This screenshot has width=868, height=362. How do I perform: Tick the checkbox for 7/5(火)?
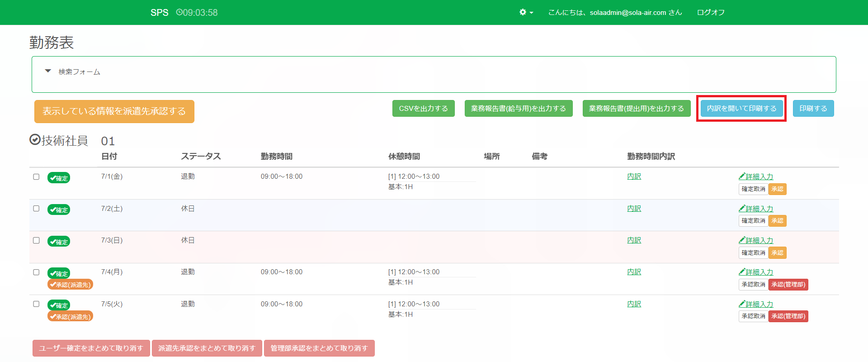(36, 304)
